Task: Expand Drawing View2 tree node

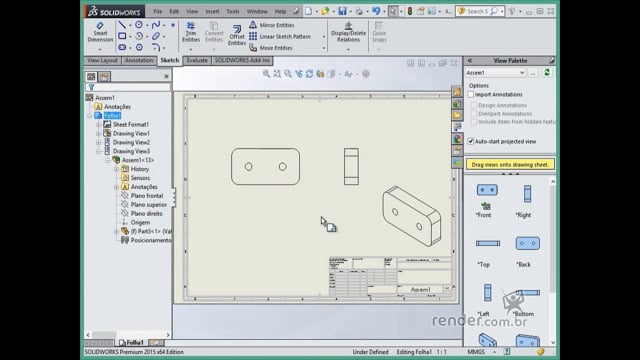Action: point(98,142)
